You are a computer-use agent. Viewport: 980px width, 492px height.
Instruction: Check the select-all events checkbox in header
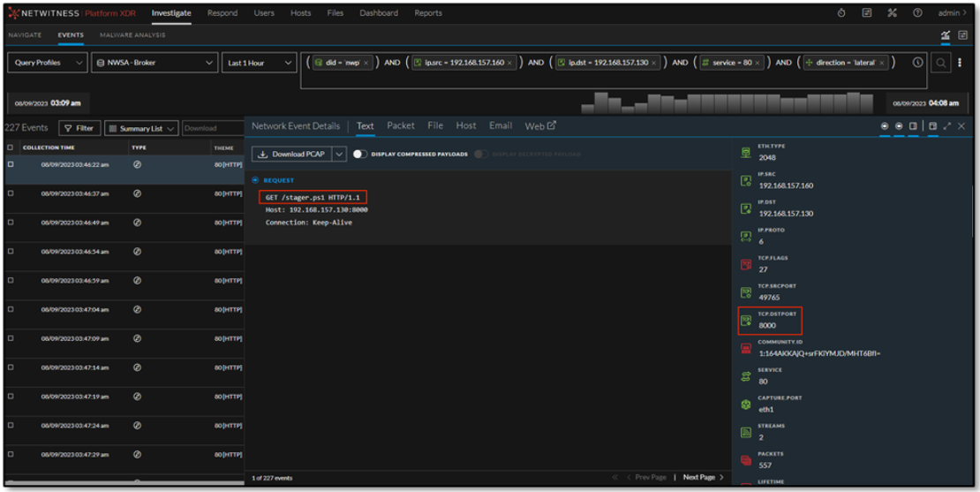[11, 148]
